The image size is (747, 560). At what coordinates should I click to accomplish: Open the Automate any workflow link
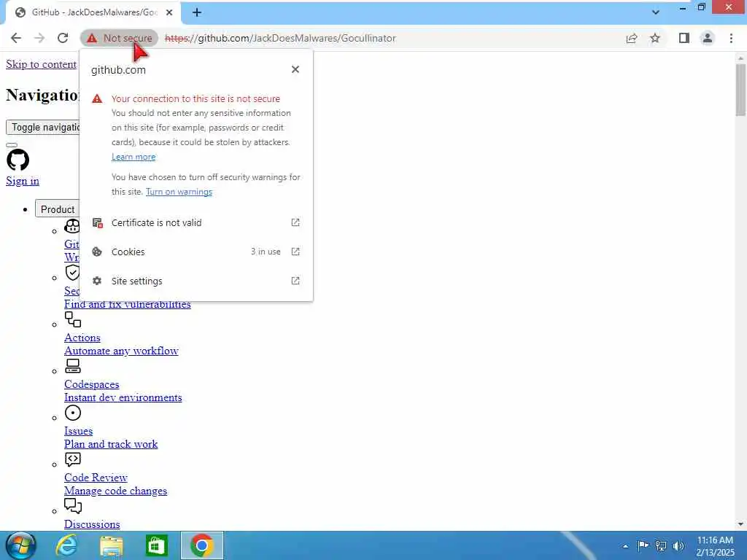[121, 351]
